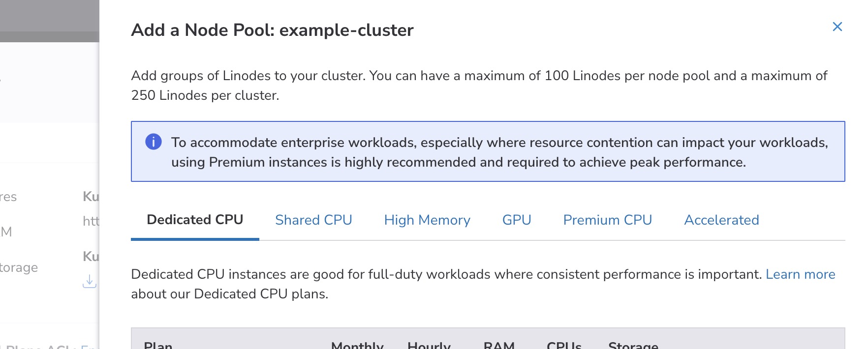This screenshot has width=868, height=349.
Task: Click the Storage column header
Action: [x=633, y=345]
